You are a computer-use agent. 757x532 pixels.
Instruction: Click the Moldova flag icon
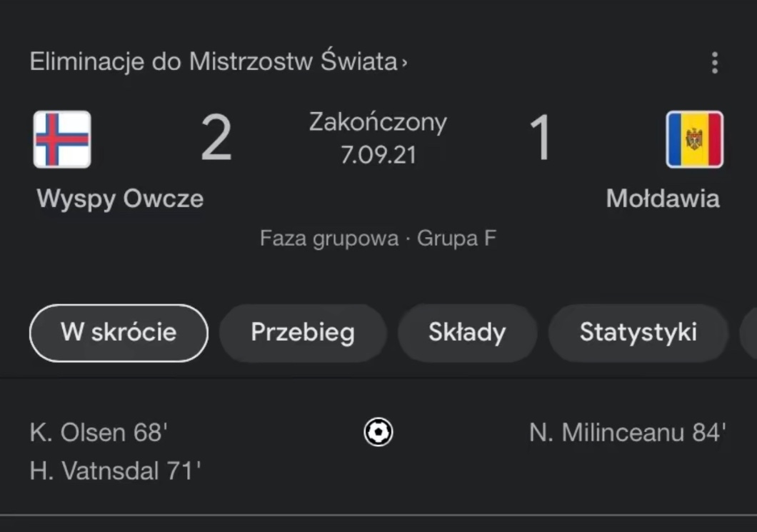point(694,139)
